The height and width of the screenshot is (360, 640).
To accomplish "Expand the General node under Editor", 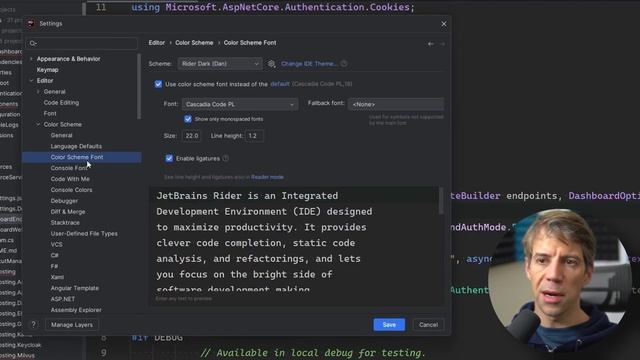I will click(x=38, y=92).
